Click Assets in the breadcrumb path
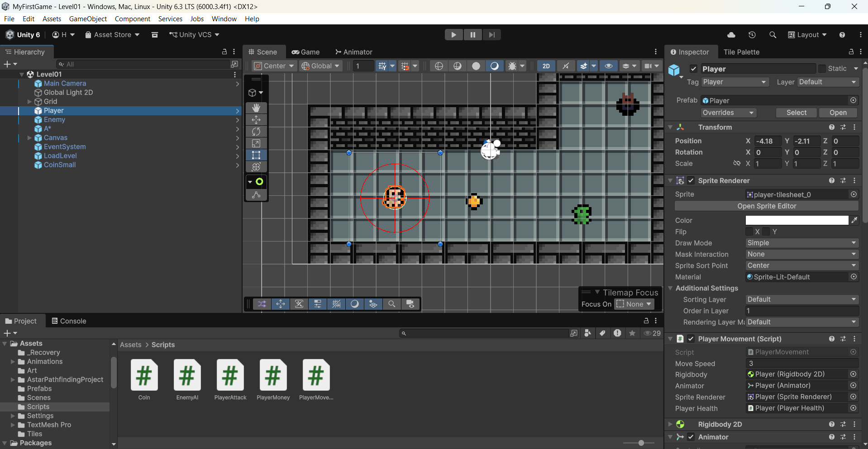The image size is (868, 449). [x=131, y=345]
